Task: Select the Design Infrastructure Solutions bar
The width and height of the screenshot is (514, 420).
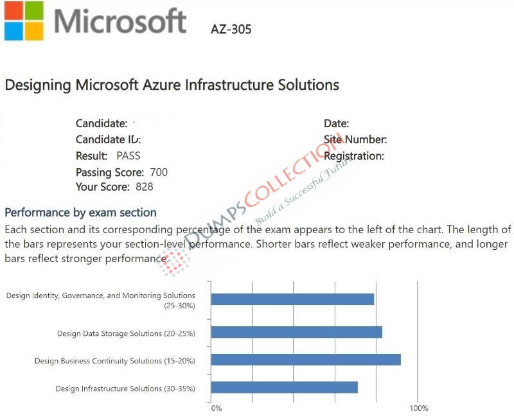Action: tap(284, 387)
